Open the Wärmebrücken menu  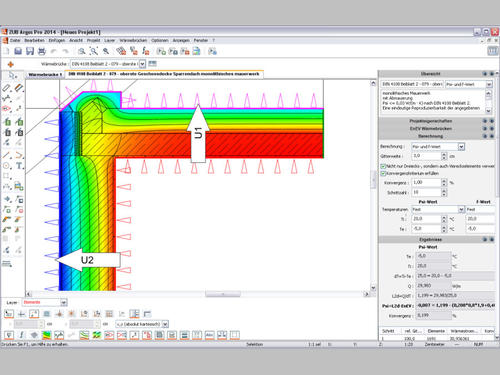(133, 40)
